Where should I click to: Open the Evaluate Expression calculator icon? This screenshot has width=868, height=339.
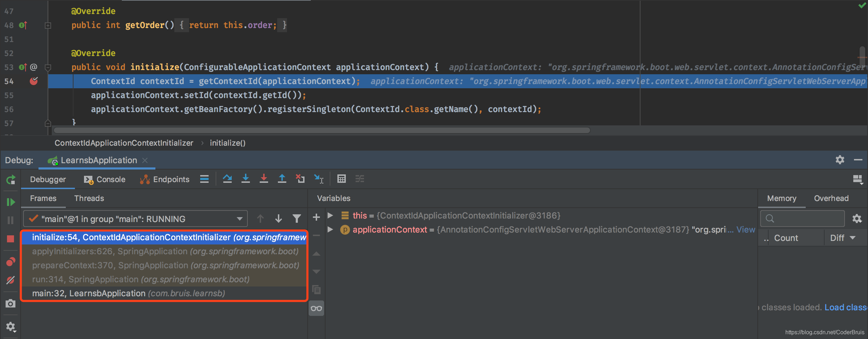(x=342, y=179)
